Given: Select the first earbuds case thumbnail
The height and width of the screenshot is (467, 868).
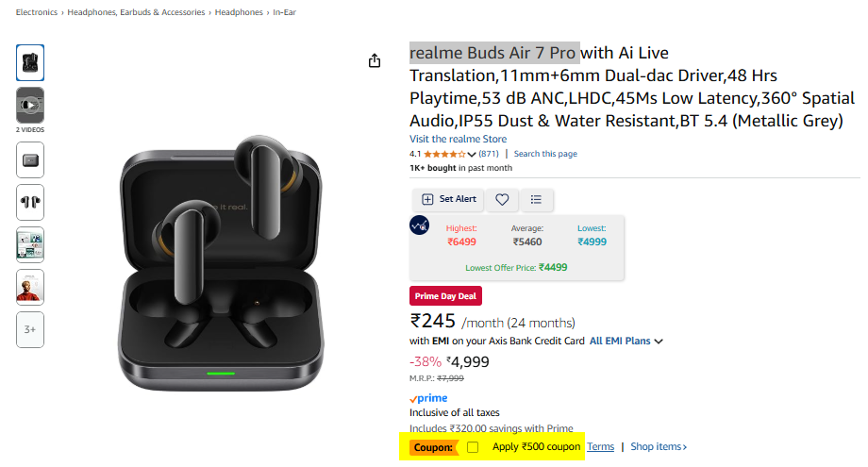Looking at the screenshot, I should [30, 62].
